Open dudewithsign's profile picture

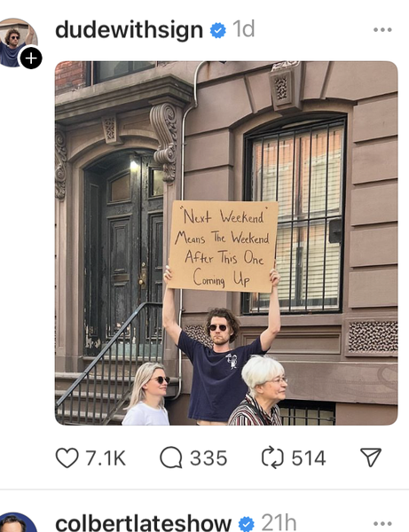pyautogui.click(x=16, y=43)
